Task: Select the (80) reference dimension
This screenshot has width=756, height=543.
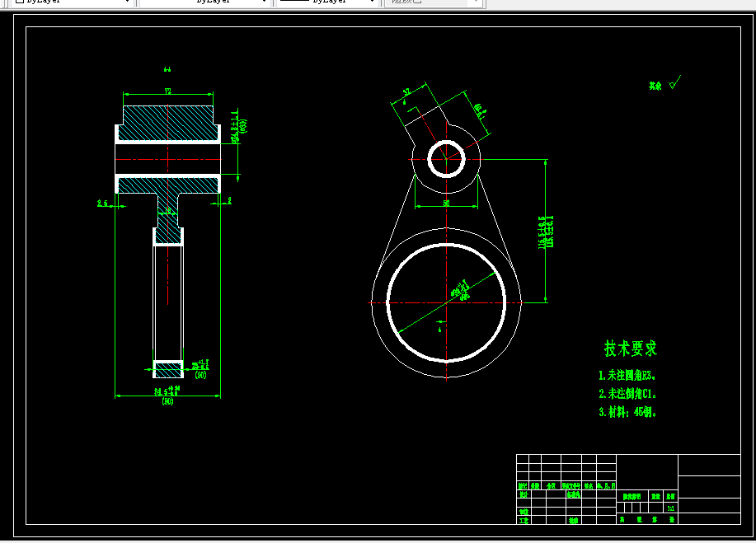Action: point(167,401)
